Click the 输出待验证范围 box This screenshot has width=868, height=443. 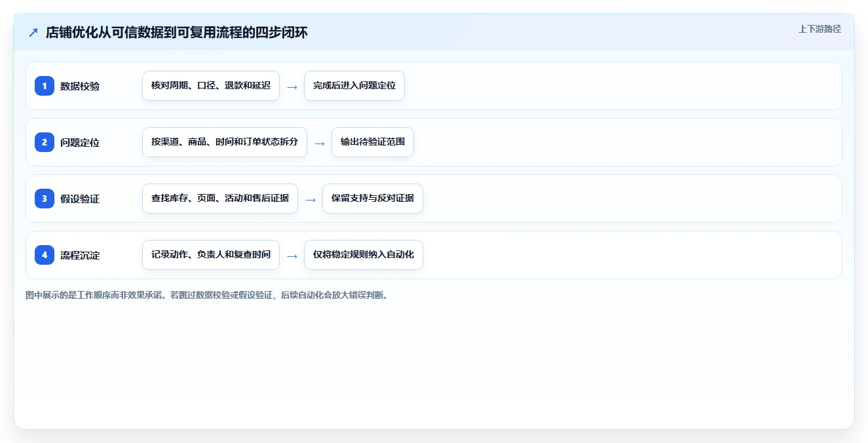373,142
